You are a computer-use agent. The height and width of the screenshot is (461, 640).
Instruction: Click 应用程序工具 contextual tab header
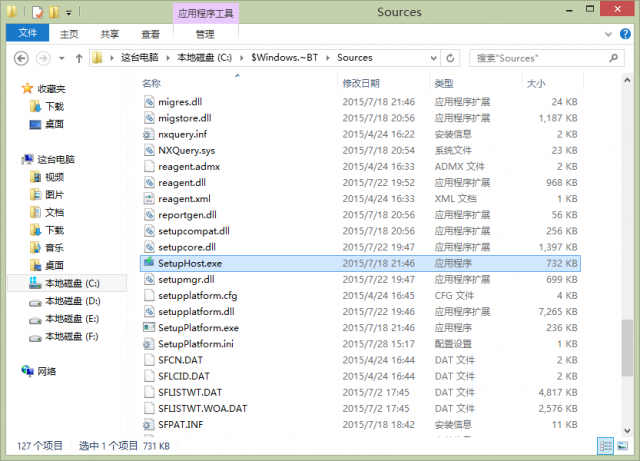click(206, 13)
